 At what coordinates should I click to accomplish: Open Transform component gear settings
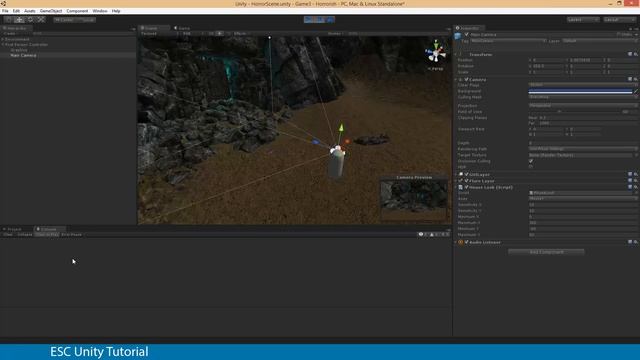click(x=636, y=54)
